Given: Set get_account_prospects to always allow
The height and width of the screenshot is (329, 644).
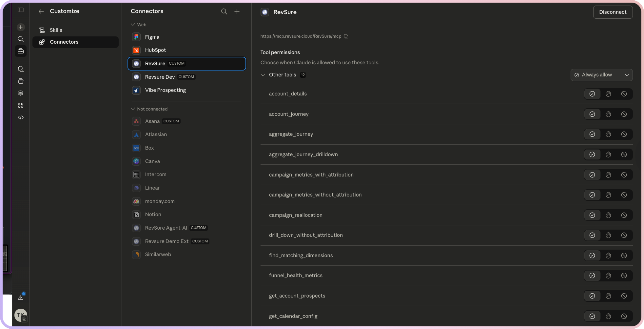Looking at the screenshot, I should click(592, 296).
